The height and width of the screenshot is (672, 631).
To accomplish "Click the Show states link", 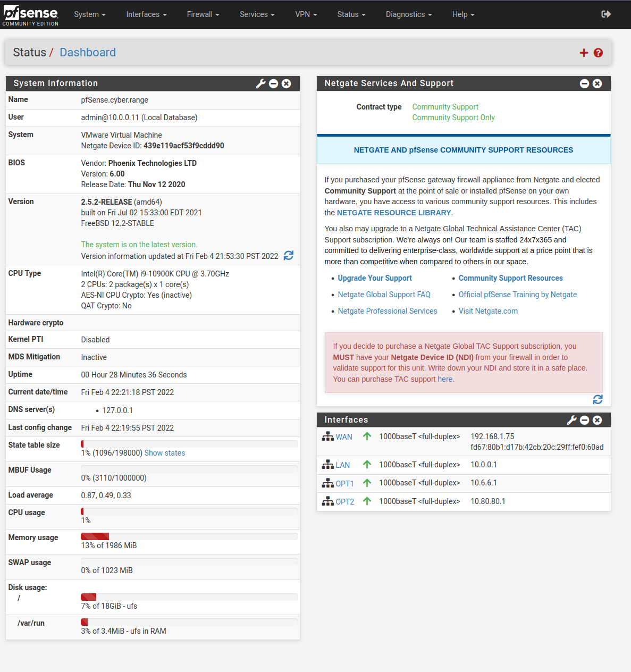I will (x=164, y=453).
